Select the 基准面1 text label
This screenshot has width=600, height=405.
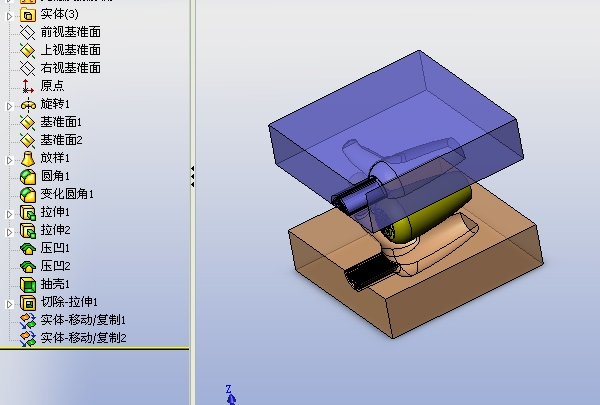(61, 122)
